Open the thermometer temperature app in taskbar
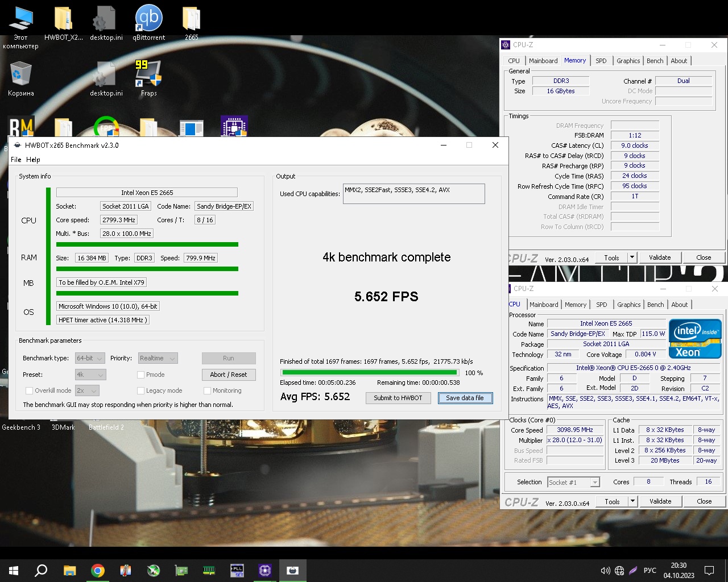Viewport: 728px width, 582px height. pyautogui.click(x=126, y=571)
